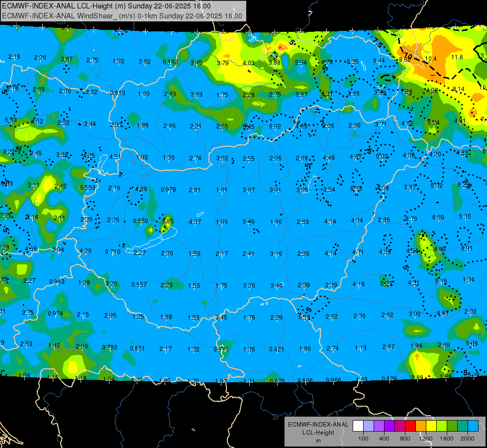The width and height of the screenshot is (487, 448).
Task: Click the wind shear value 4.03
Action: 248,63
